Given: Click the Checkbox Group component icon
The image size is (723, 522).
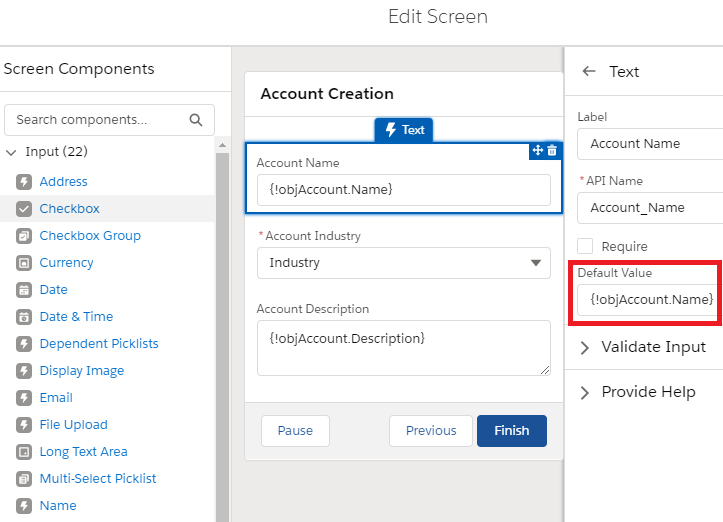Looking at the screenshot, I should pos(24,236).
